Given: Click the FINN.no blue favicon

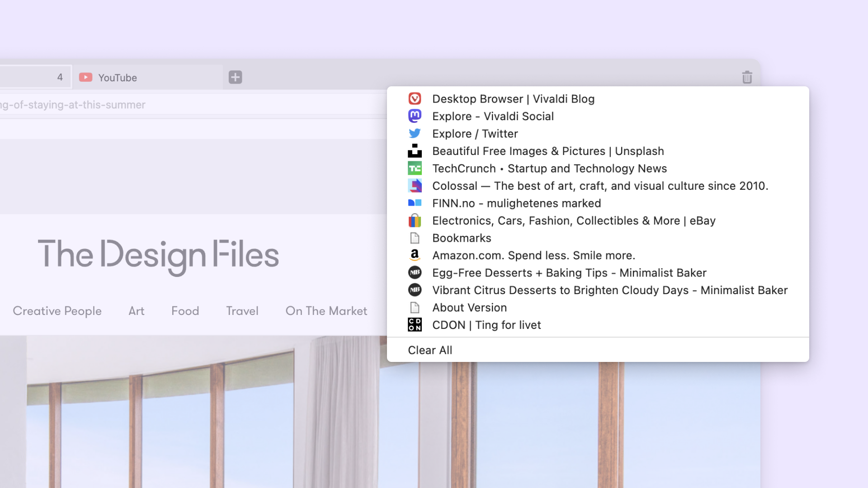Looking at the screenshot, I should [415, 203].
